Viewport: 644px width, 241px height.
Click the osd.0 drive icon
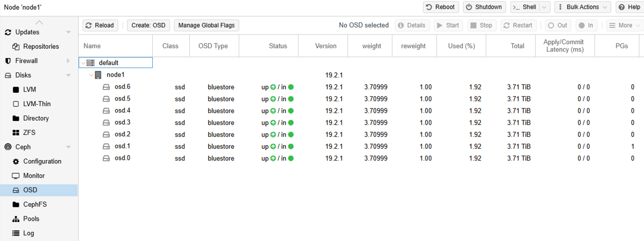106,158
